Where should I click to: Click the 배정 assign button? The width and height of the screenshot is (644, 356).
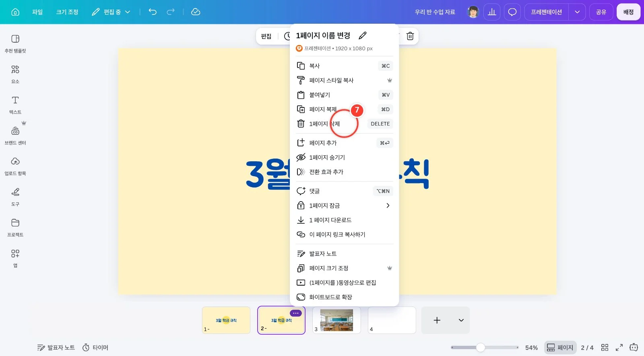(628, 12)
